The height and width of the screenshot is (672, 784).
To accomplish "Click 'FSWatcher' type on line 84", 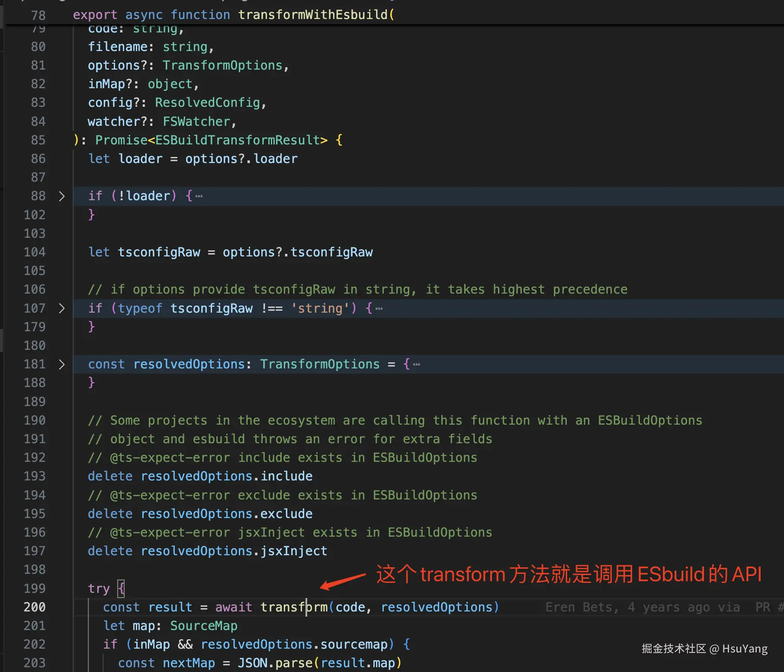I will pos(196,122).
